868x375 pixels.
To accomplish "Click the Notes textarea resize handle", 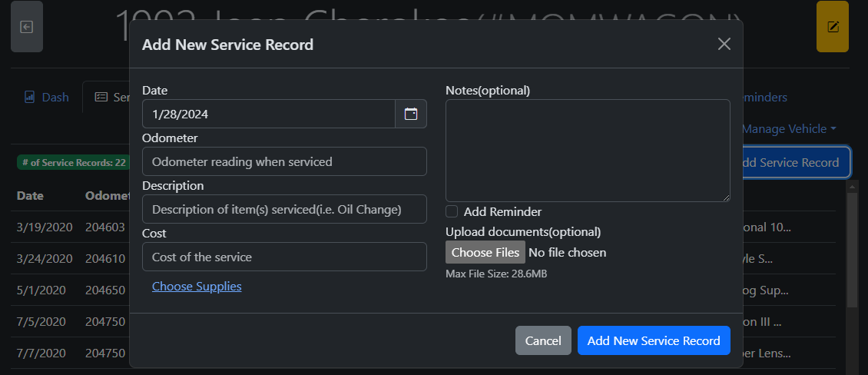I will coord(726,198).
